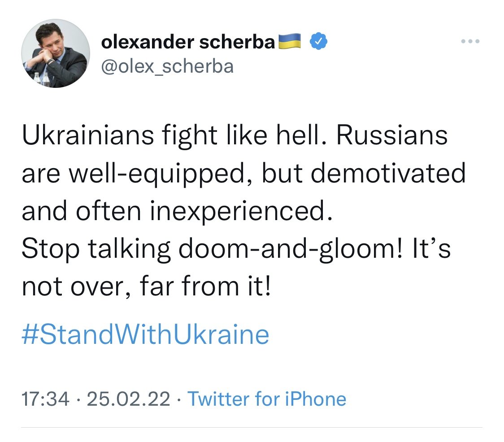Open the @olex_scherba handle link
The height and width of the screenshot is (442, 504).
click(x=168, y=66)
